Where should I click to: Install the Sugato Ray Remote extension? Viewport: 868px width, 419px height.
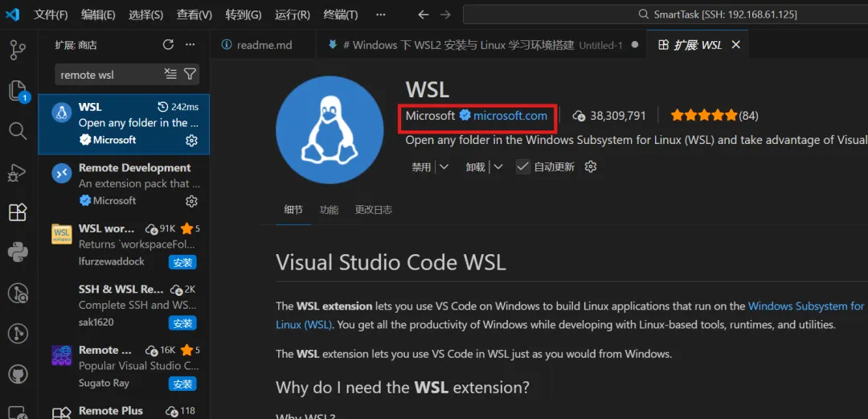(182, 384)
